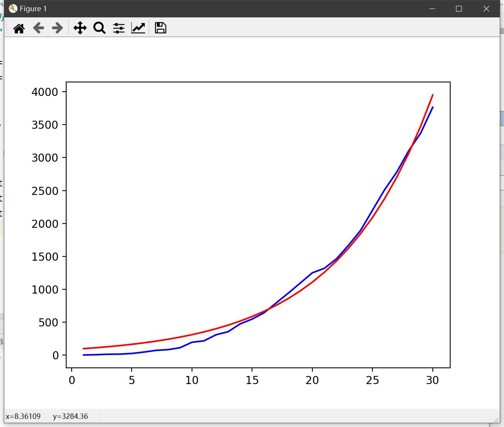Viewport: 504px width, 427px height.
Task: Click the 5 x-axis tick label
Action: (132, 381)
